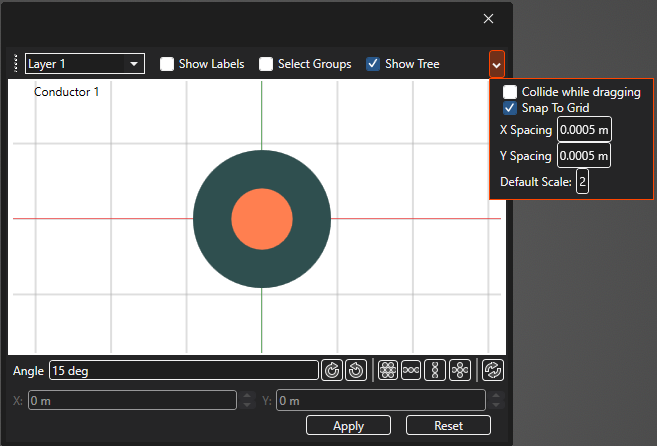The width and height of the screenshot is (657, 446).
Task: Increment the X position spinner up
Action: tap(247, 395)
